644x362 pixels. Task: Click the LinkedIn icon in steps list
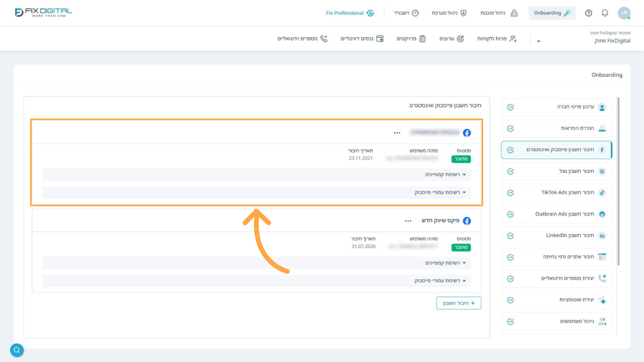[x=602, y=236]
